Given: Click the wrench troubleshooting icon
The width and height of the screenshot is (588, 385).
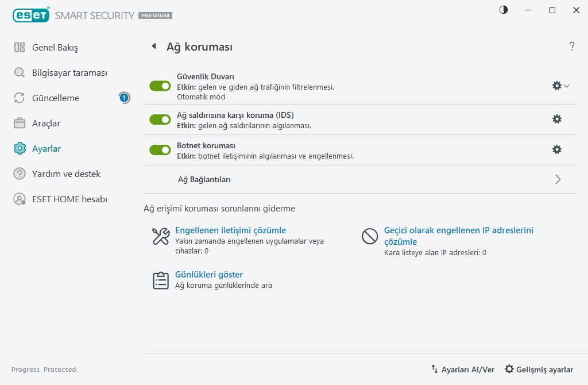Looking at the screenshot, I should click(x=161, y=236).
